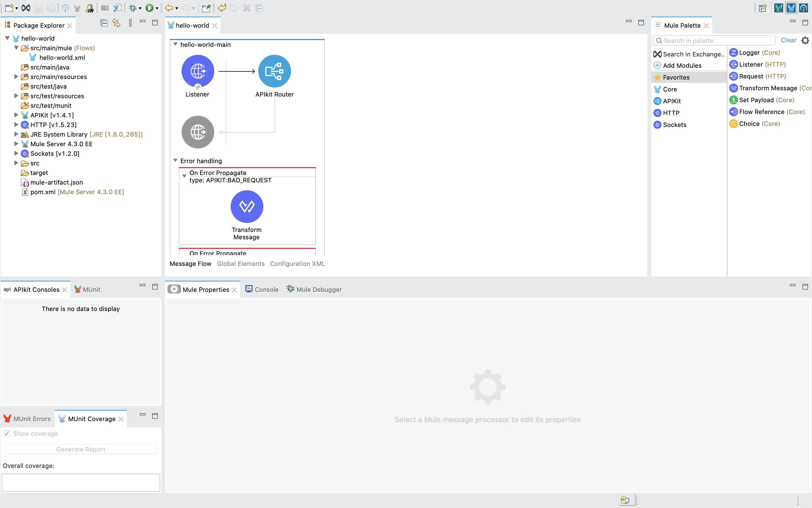Switch to the MUnit Errors tab
812x508 pixels.
coord(27,419)
